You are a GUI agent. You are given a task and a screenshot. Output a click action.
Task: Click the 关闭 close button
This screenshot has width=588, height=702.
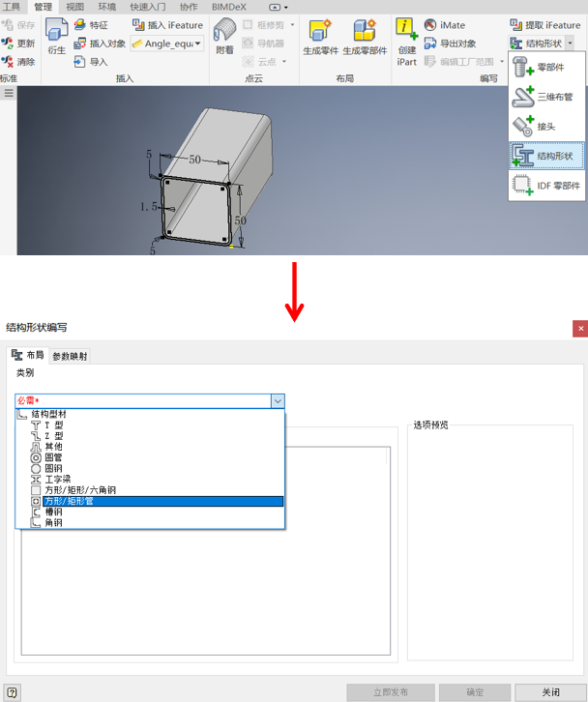[x=550, y=692]
